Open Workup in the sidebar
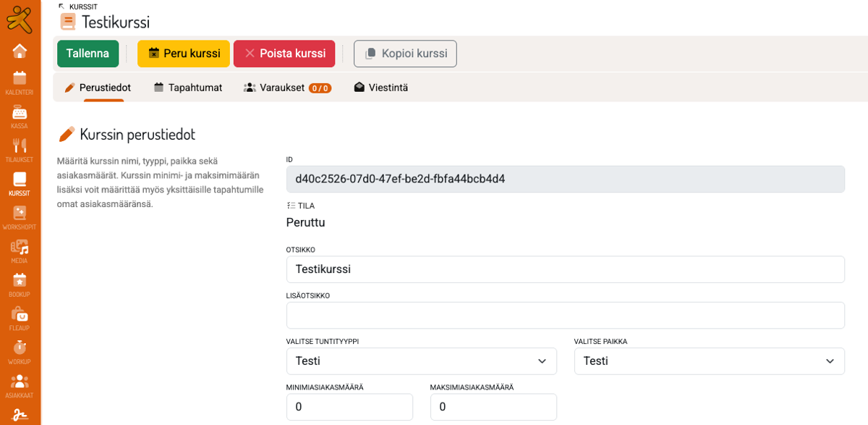The width and height of the screenshot is (868, 425). (20, 352)
